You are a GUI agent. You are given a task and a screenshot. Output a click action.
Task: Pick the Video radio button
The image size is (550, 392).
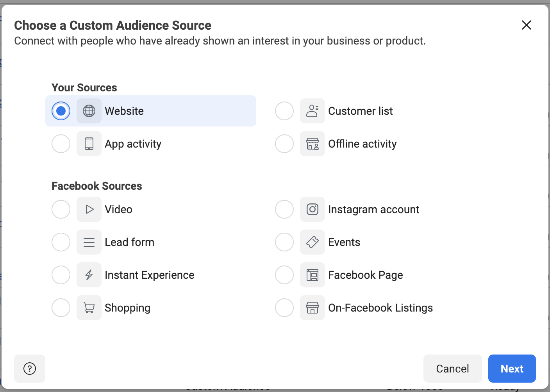61,209
